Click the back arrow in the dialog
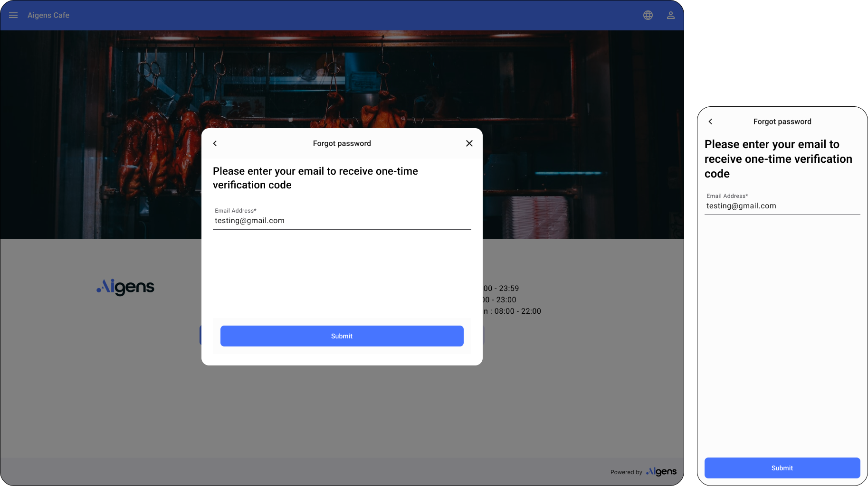The width and height of the screenshot is (868, 486). (x=215, y=143)
